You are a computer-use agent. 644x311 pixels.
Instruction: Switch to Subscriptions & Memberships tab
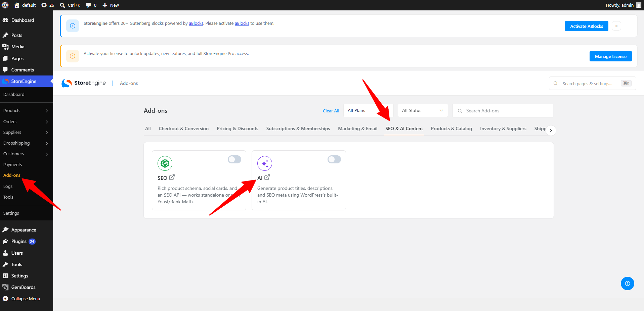(x=298, y=128)
